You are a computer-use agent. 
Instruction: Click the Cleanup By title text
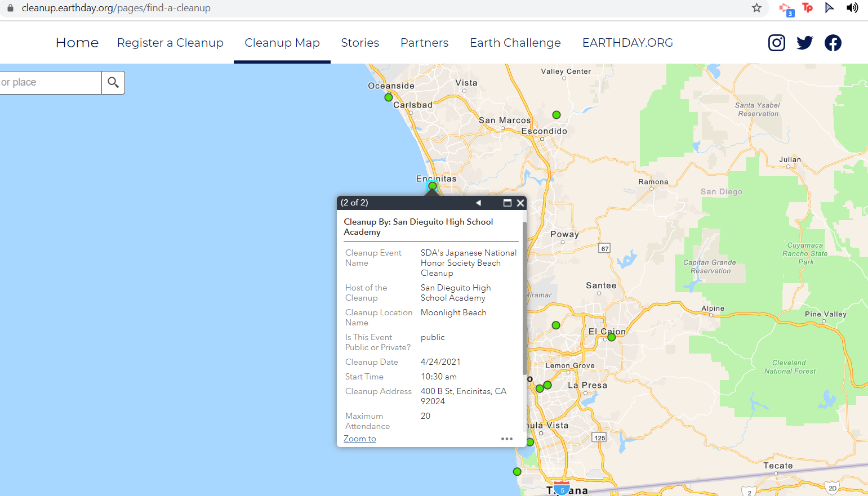[419, 227]
